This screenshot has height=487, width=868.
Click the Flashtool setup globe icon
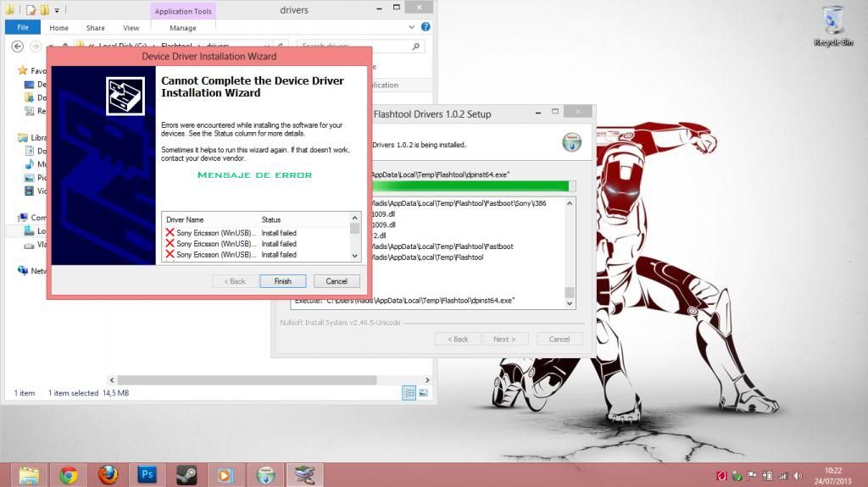(x=572, y=142)
